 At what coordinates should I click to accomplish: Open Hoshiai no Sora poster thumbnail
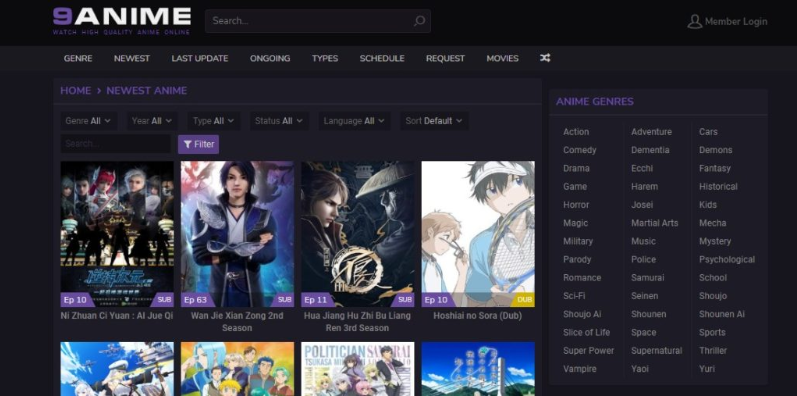[478, 234]
